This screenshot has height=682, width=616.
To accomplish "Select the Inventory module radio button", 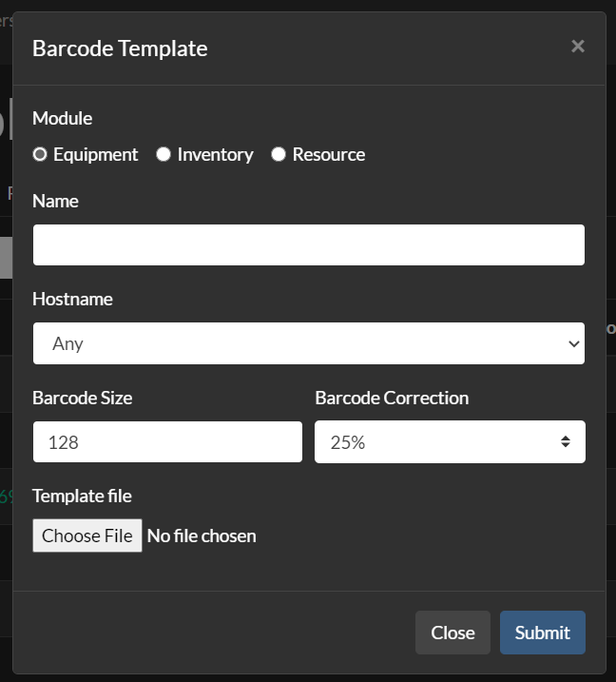I will pyautogui.click(x=164, y=154).
